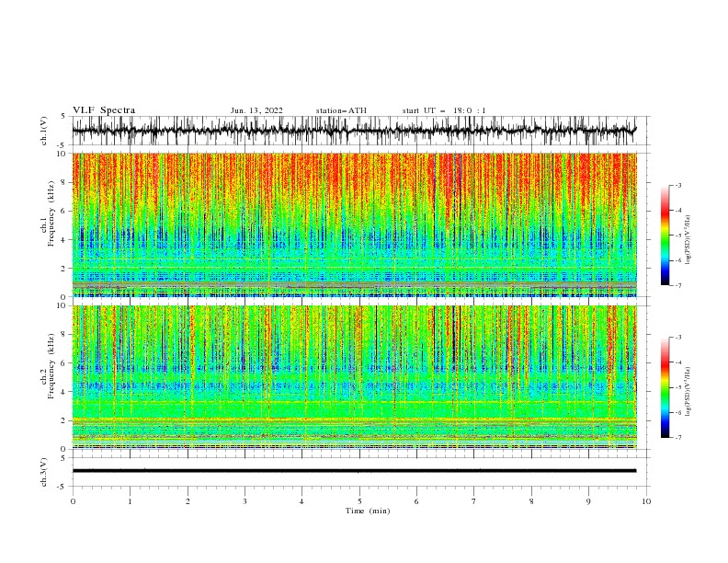Click the '6' tick on the time axis

coord(416,501)
